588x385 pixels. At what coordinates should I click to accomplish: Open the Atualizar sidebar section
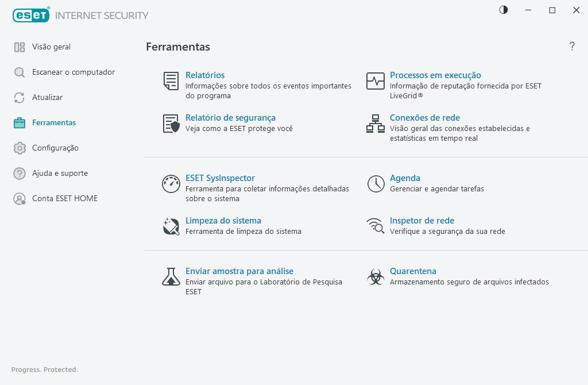(47, 97)
